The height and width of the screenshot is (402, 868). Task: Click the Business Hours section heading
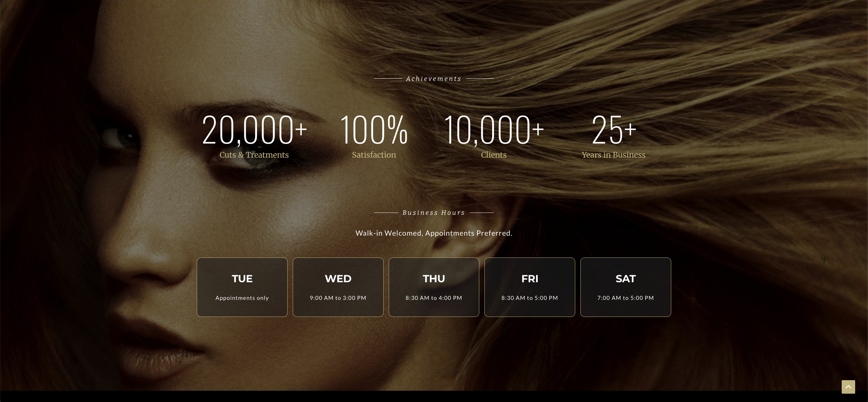434,213
